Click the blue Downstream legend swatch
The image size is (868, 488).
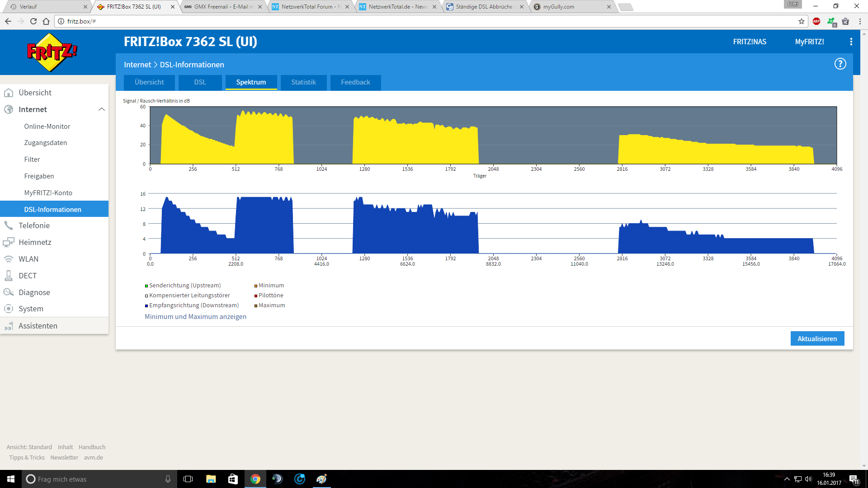[x=146, y=306]
